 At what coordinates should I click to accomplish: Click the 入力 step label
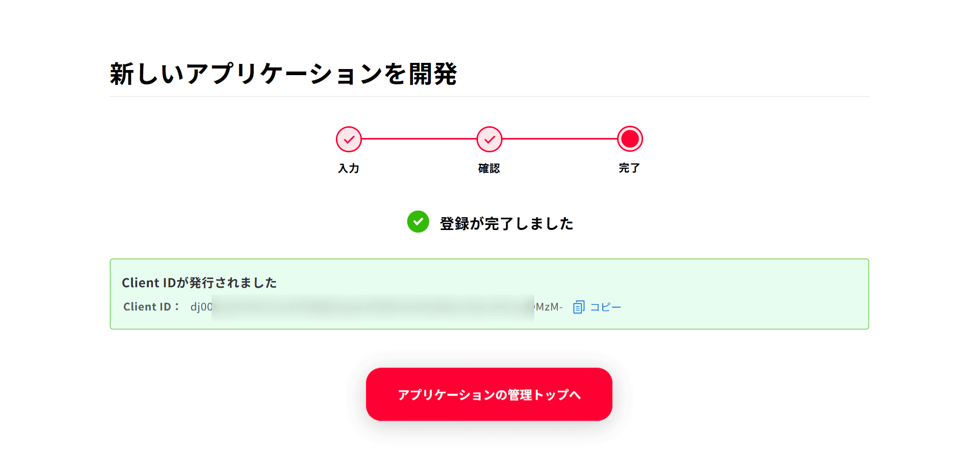[x=349, y=168]
